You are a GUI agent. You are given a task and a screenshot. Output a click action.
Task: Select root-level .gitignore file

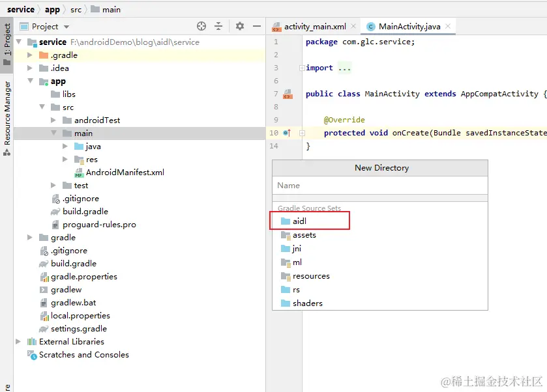tap(68, 251)
